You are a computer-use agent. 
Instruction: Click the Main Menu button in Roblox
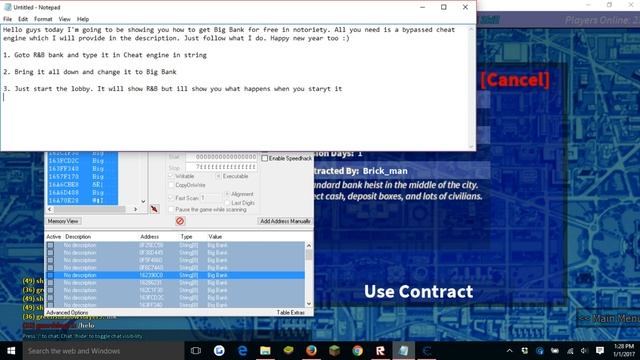[x=609, y=318]
